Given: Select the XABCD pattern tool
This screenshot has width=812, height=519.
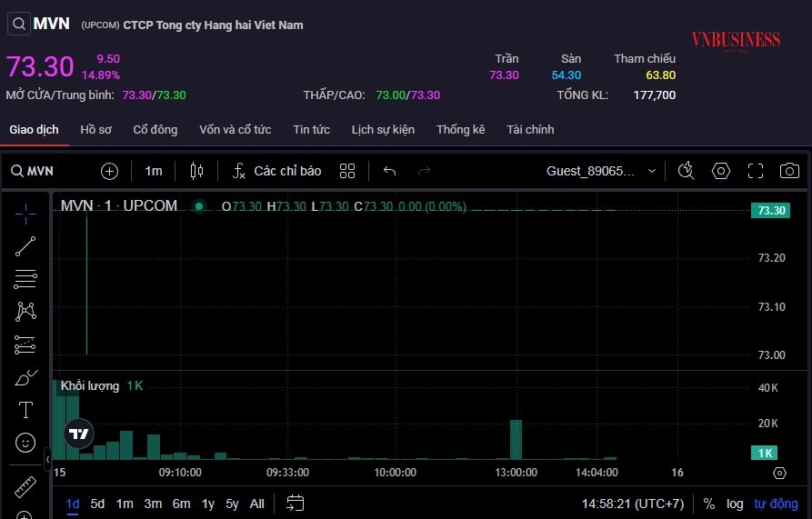Looking at the screenshot, I should pyautogui.click(x=25, y=312).
